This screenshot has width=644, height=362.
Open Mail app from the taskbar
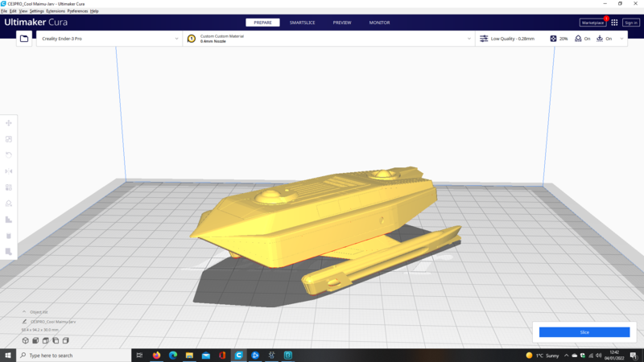206,356
